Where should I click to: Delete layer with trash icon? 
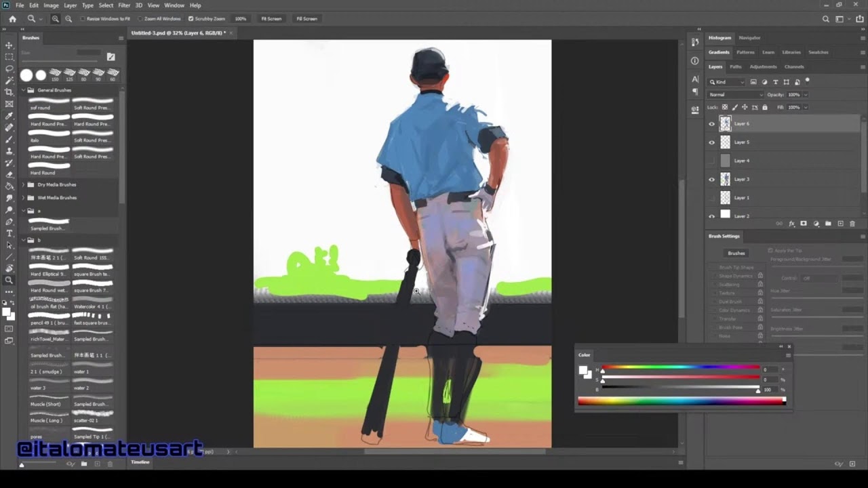click(852, 224)
